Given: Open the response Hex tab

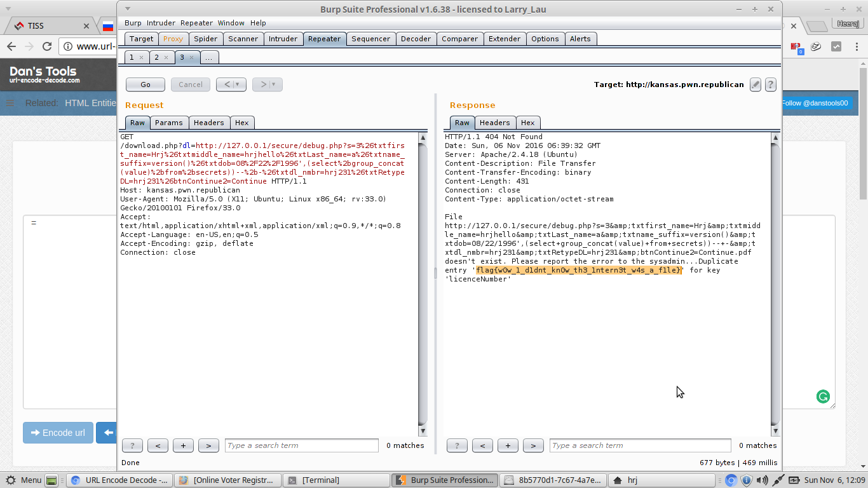Looking at the screenshot, I should click(x=527, y=123).
